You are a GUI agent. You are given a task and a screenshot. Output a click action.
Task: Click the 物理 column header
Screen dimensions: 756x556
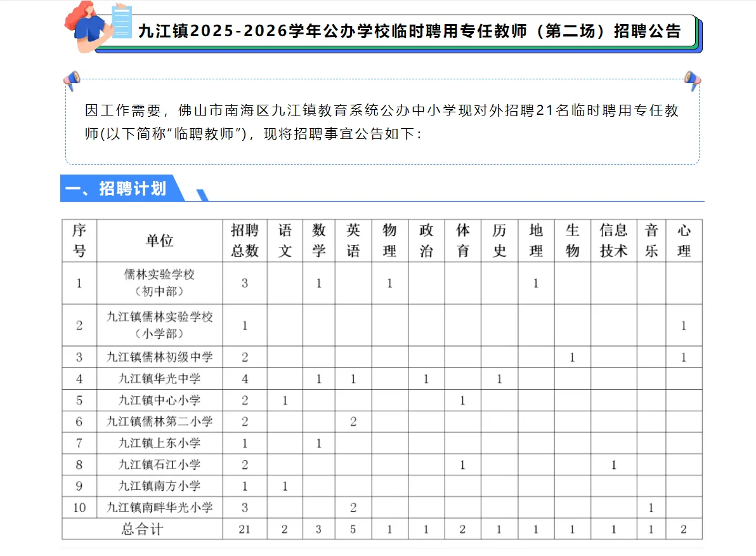pyautogui.click(x=389, y=241)
